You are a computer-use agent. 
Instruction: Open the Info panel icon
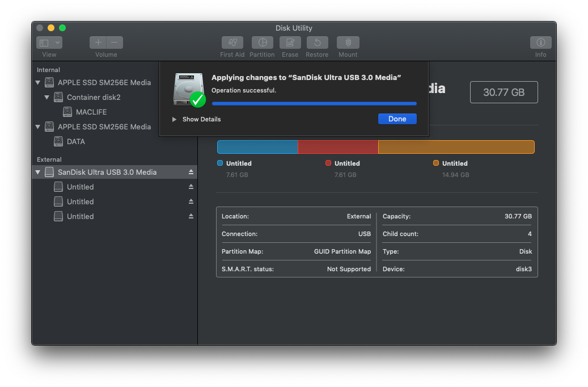[540, 42]
